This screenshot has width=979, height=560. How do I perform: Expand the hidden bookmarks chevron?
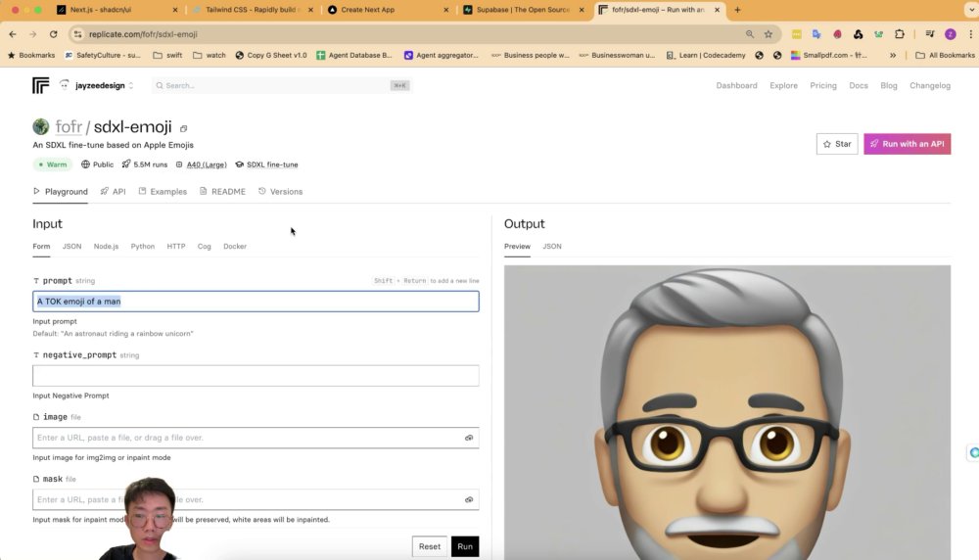coord(893,55)
